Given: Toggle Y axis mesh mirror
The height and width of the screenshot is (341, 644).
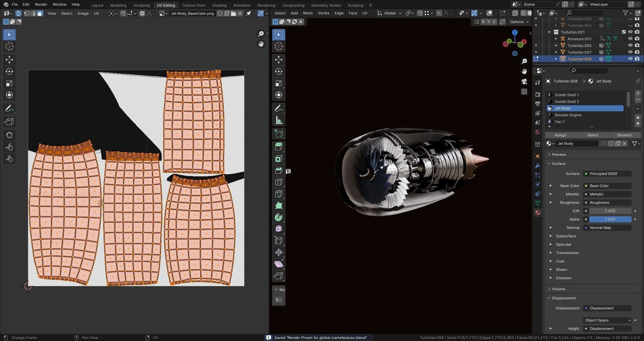Looking at the screenshot, I should pyautogui.click(x=488, y=22).
